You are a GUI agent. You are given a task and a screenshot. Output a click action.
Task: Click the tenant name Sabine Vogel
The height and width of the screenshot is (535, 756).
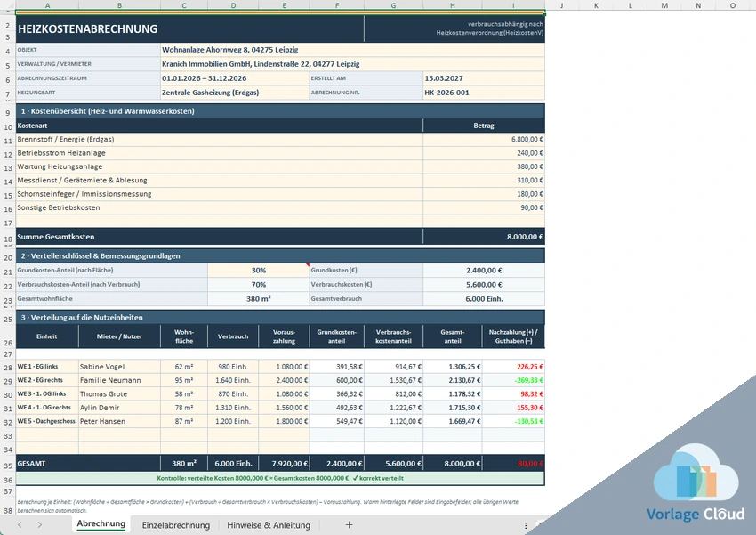click(119, 367)
